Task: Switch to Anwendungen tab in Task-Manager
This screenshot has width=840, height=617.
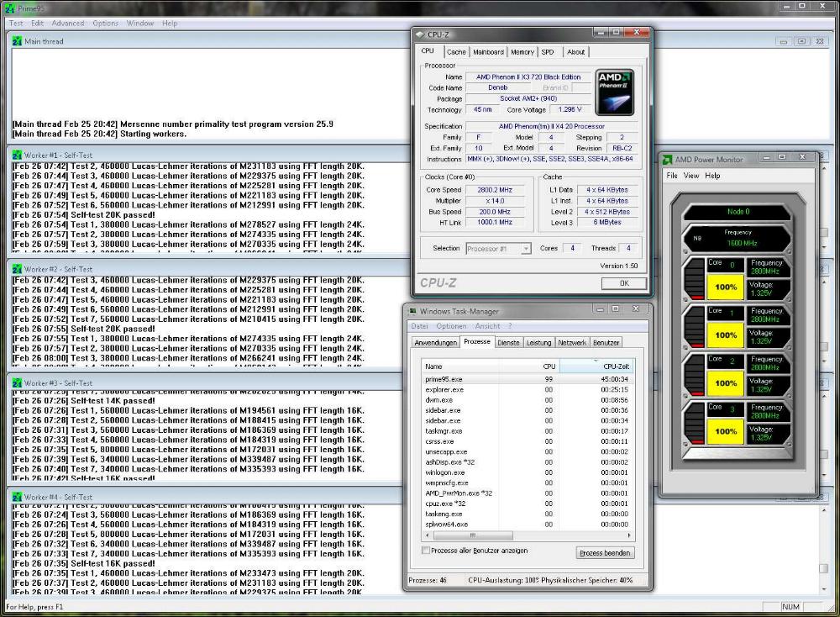Action: point(435,342)
